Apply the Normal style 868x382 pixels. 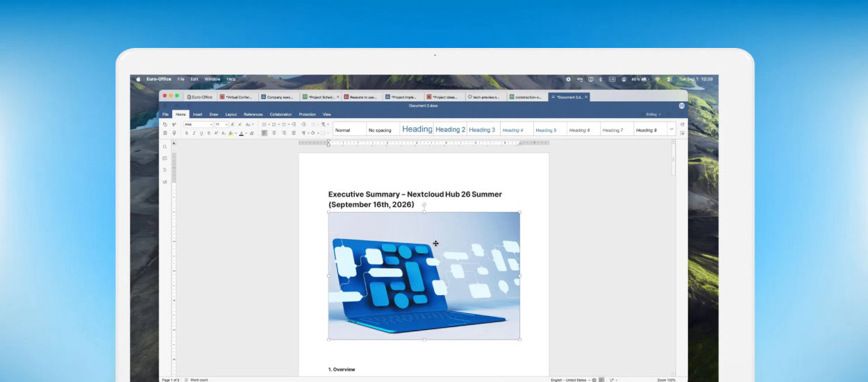(349, 130)
